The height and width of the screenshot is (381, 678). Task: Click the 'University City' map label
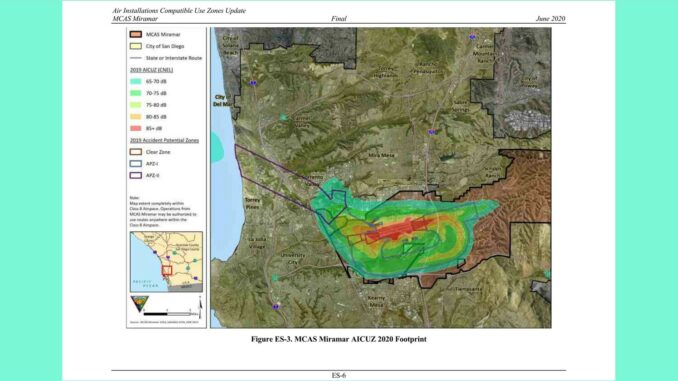pos(293,259)
